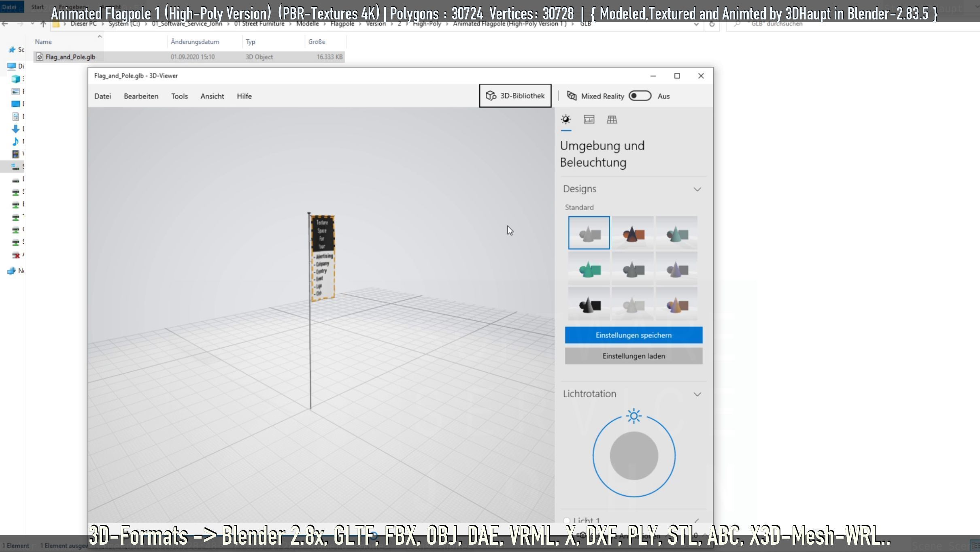
Task: Expand the Explorer address path dropdown
Action: pos(696,24)
